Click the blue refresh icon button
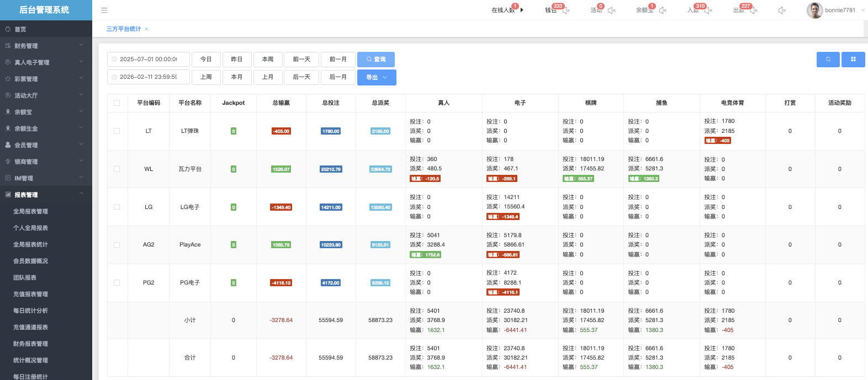868x380 pixels. point(828,60)
